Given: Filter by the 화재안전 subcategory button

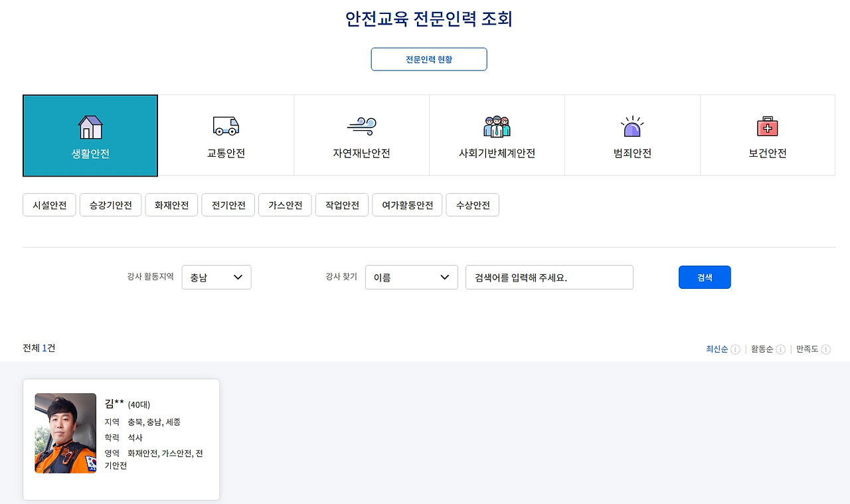Looking at the screenshot, I should click(x=172, y=205).
